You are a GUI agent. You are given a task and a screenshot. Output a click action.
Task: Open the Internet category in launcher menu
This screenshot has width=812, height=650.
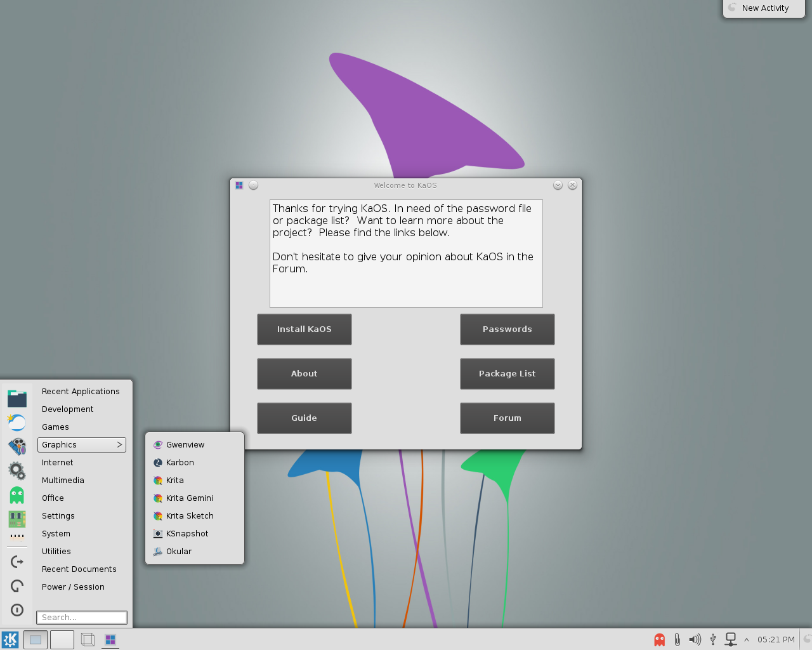(82, 463)
